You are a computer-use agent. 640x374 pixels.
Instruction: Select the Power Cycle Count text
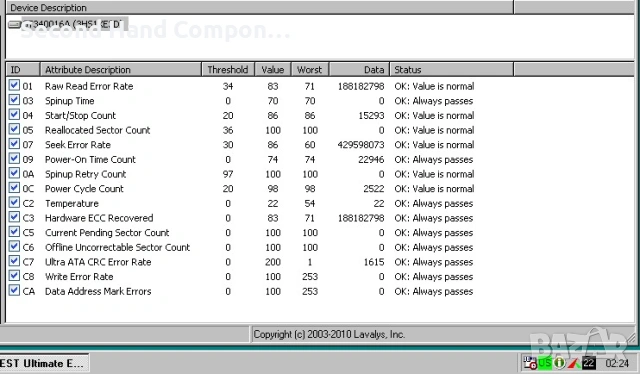coord(84,189)
